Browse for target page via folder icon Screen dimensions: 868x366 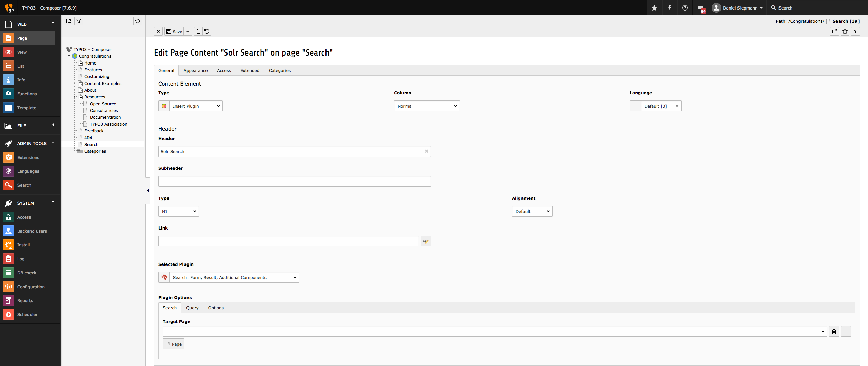pos(846,332)
